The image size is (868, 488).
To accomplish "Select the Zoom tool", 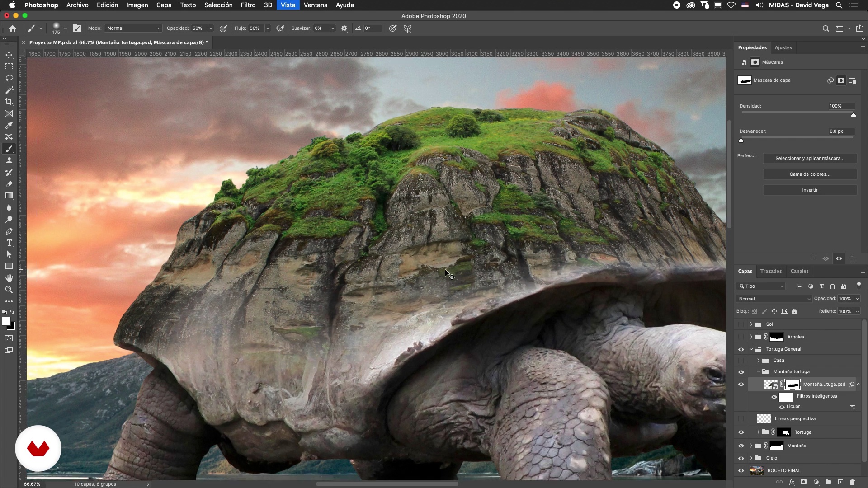I will [9, 290].
